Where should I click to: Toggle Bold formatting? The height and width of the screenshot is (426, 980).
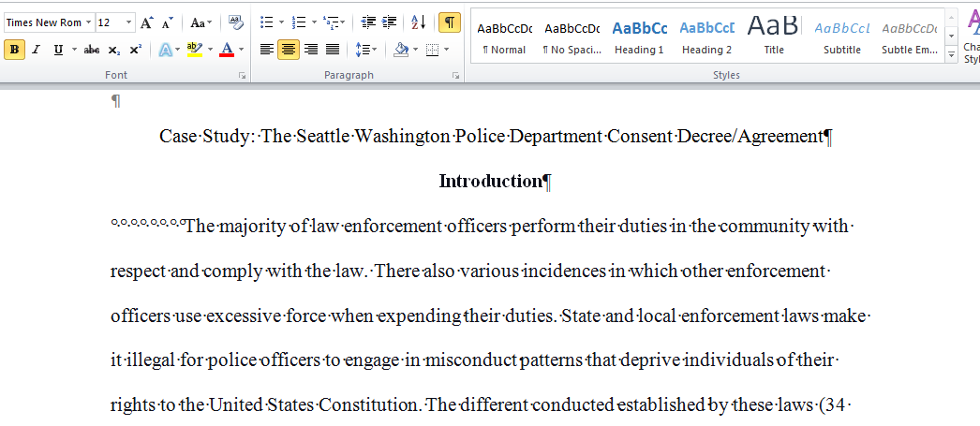tap(14, 50)
